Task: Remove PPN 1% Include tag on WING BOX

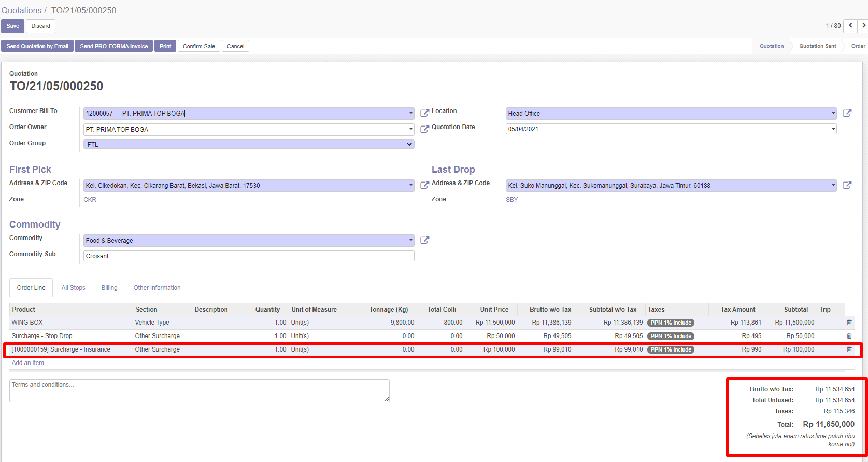Action: [671, 323]
